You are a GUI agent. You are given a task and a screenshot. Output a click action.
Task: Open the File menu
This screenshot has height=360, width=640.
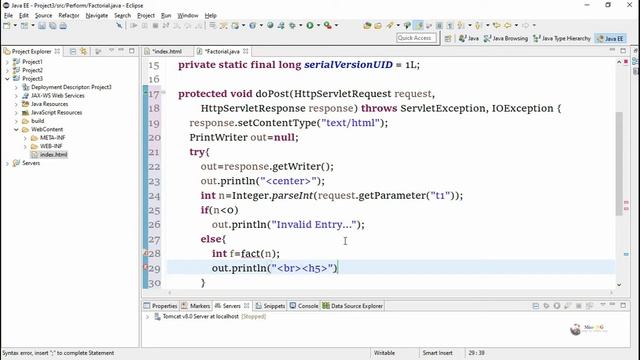8,16
